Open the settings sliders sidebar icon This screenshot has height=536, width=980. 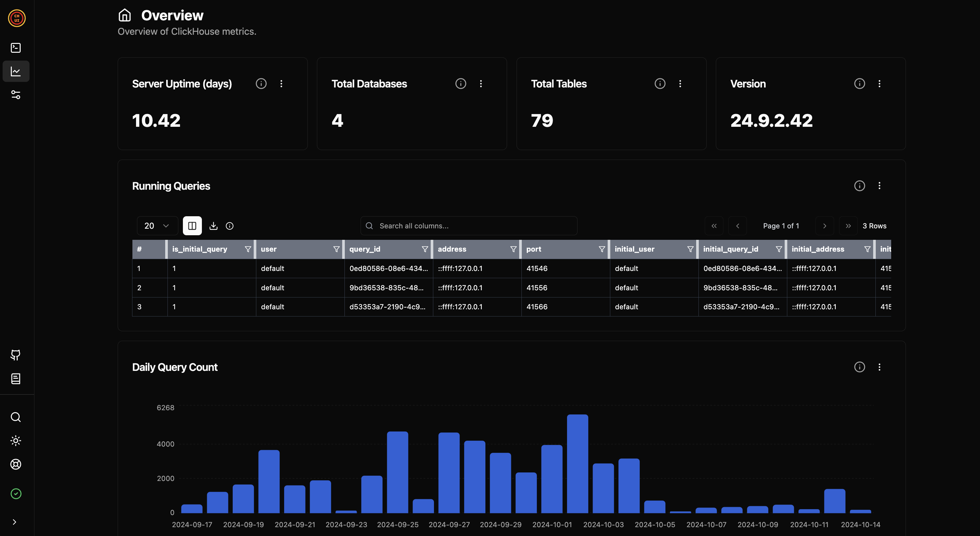[16, 95]
